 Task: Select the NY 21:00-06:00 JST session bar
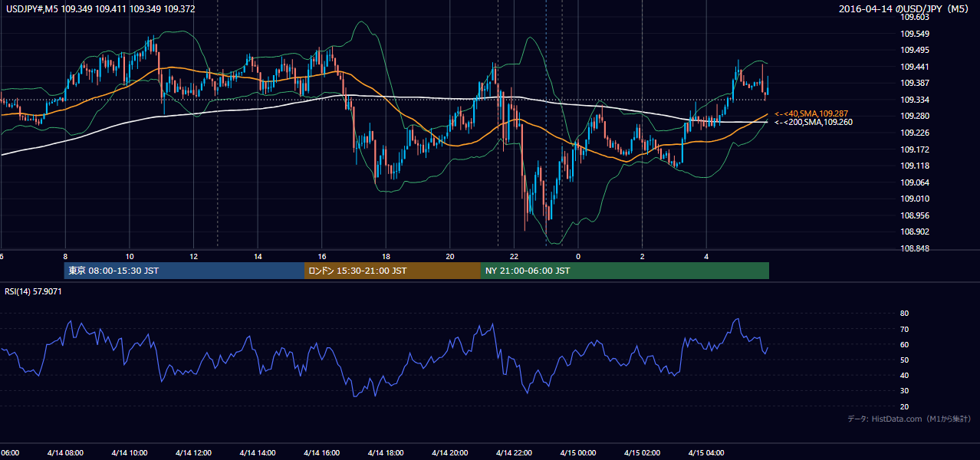click(x=625, y=271)
